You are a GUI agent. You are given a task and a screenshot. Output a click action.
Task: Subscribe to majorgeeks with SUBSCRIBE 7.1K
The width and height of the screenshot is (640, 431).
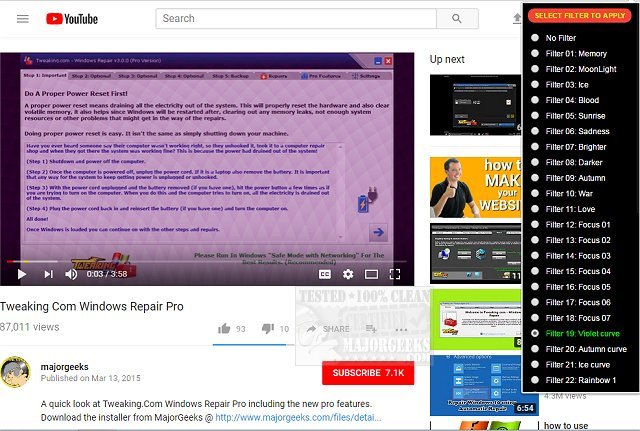[368, 373]
